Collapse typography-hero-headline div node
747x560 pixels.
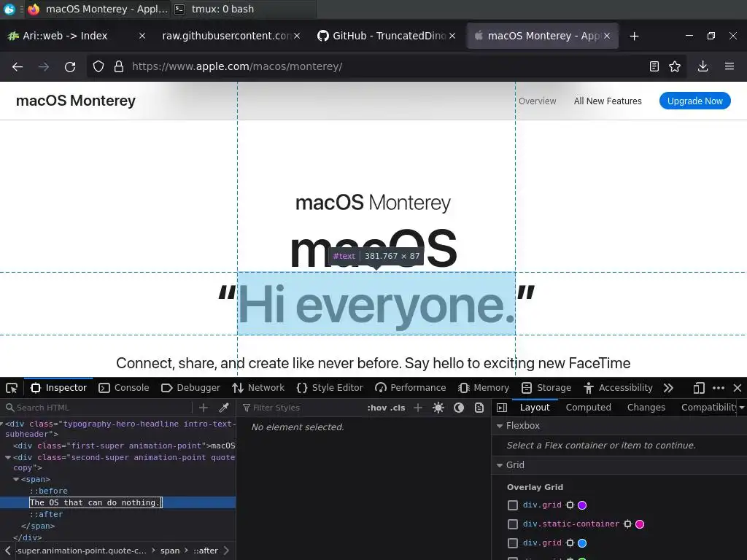point(2,424)
